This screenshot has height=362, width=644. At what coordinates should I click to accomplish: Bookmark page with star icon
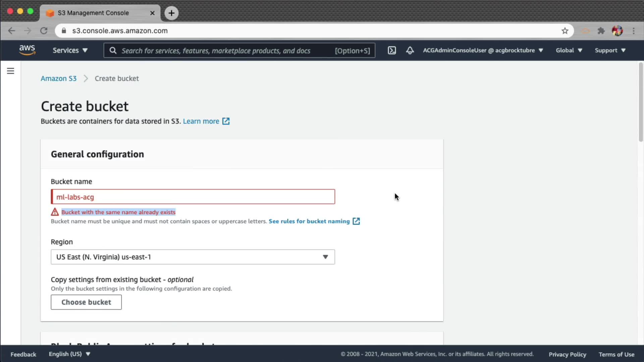[565, 31]
